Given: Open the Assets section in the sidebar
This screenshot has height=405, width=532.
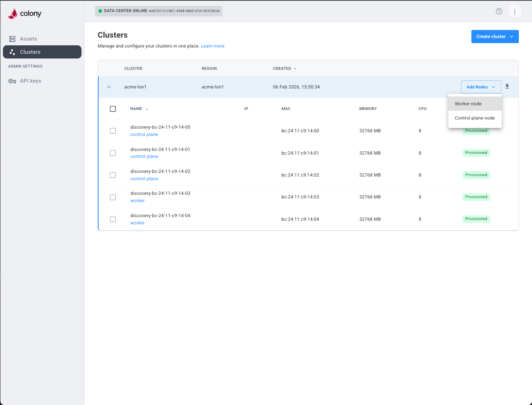Looking at the screenshot, I should tap(28, 39).
